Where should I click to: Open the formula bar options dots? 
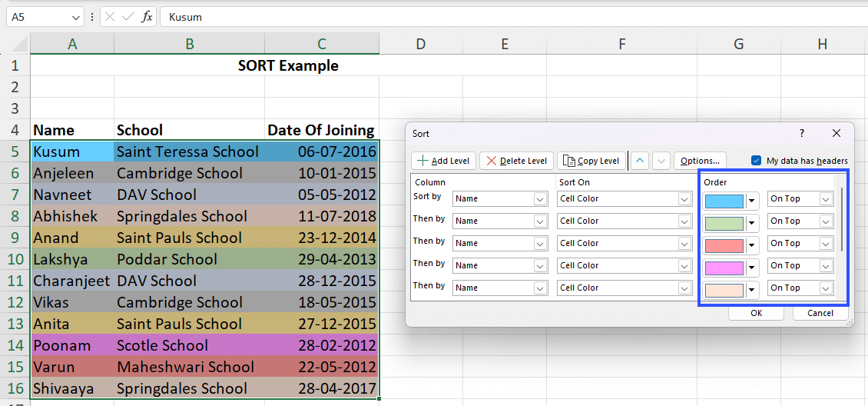click(x=92, y=17)
